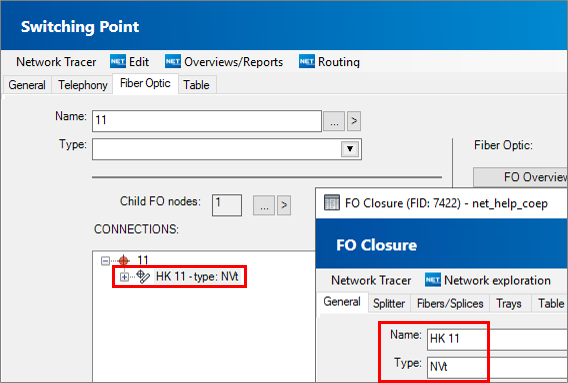Click the closure icon beside HK 11
This screenshot has width=568, height=383.
[x=143, y=277]
